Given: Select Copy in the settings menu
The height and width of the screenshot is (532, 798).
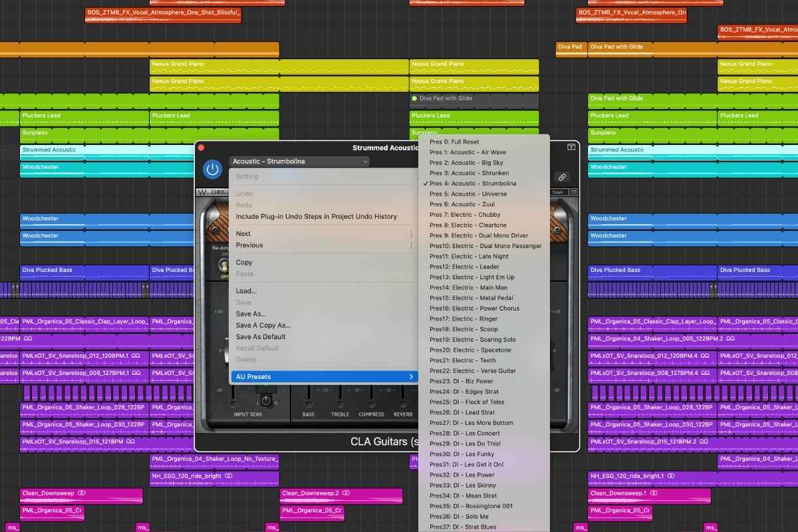Looking at the screenshot, I should 323,263.
